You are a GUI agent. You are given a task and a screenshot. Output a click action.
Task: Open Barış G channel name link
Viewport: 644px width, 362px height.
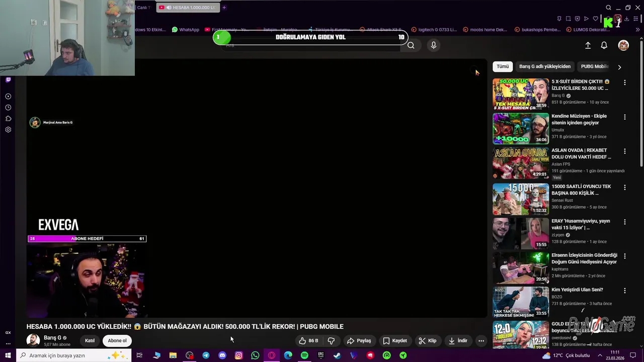point(52,338)
